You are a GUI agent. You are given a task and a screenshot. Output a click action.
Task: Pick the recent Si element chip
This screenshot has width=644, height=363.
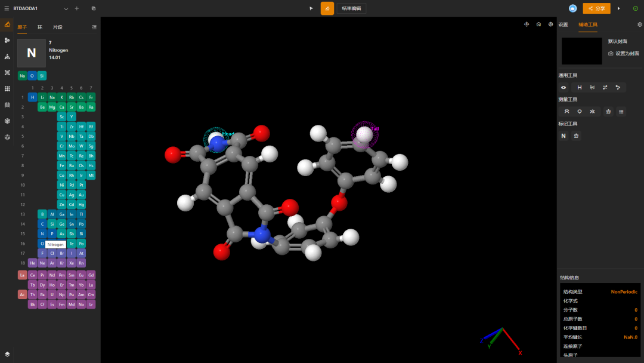tap(42, 76)
